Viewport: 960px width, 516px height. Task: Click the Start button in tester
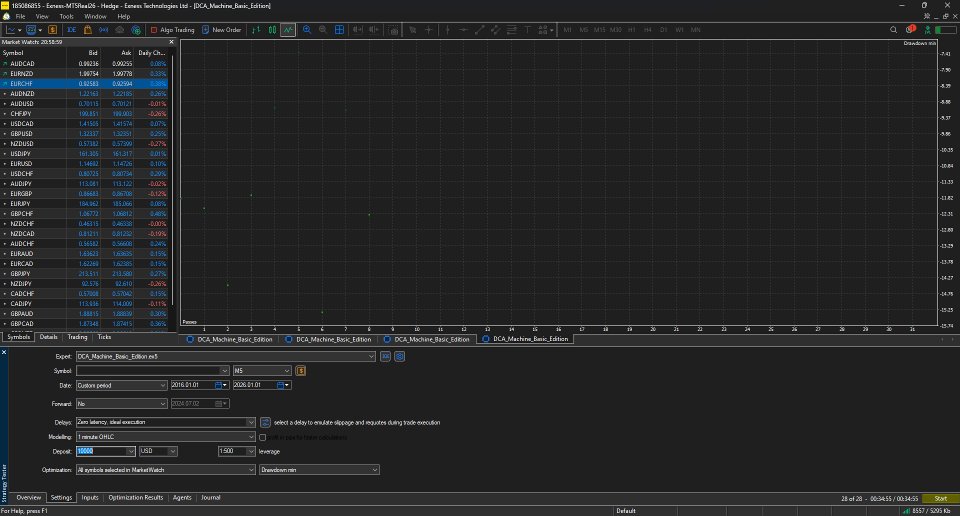[x=940, y=498]
